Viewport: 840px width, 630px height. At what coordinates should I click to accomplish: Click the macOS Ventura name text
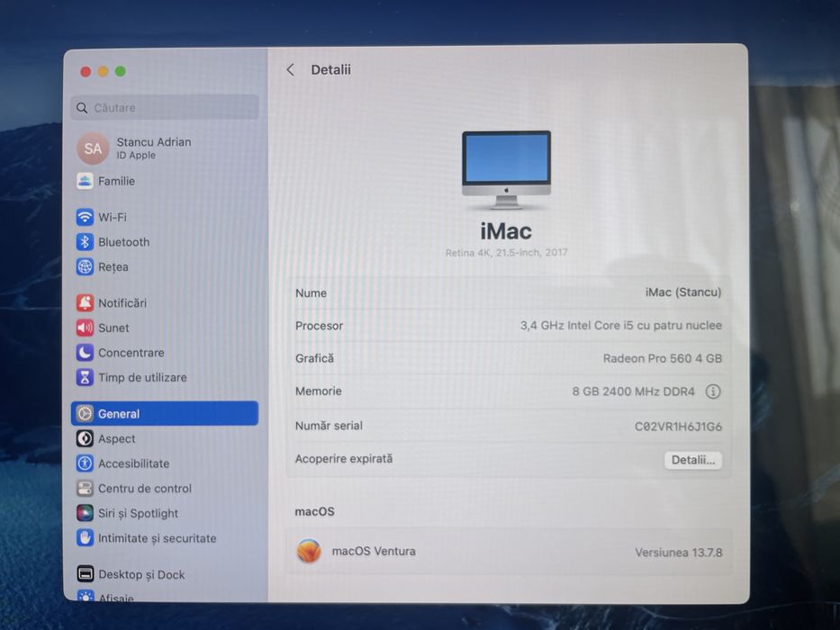[x=374, y=551]
